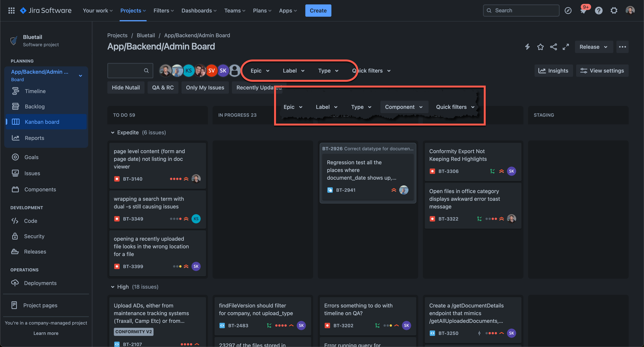644x347 pixels.
Task: Open the notifications bell with 9+ badge
Action: click(x=583, y=11)
